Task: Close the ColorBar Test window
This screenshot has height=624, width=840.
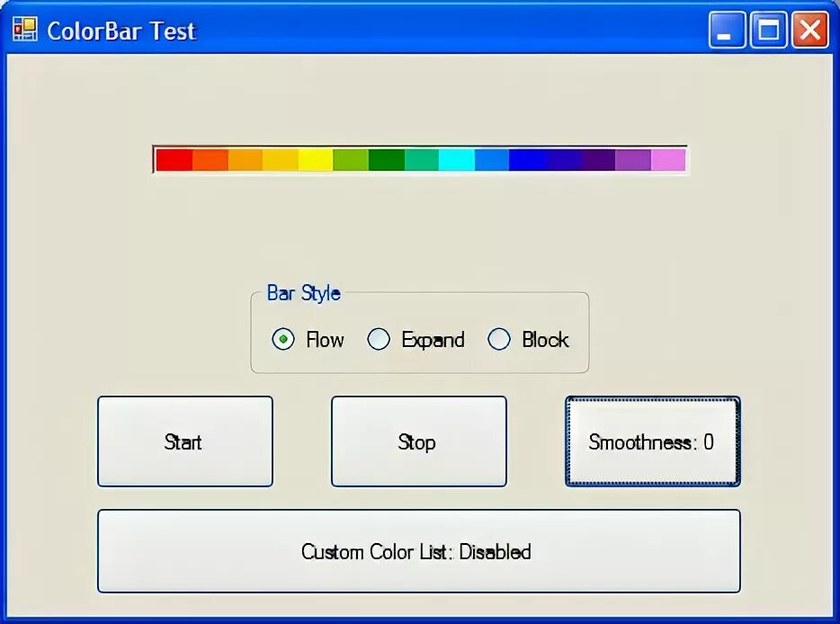Action: 809,30
